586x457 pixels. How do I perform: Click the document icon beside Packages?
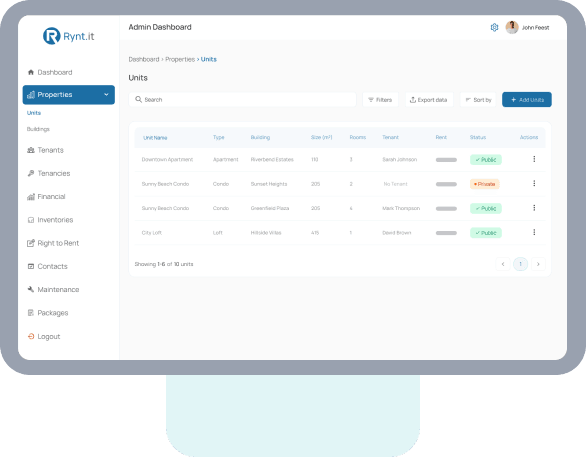[31, 313]
